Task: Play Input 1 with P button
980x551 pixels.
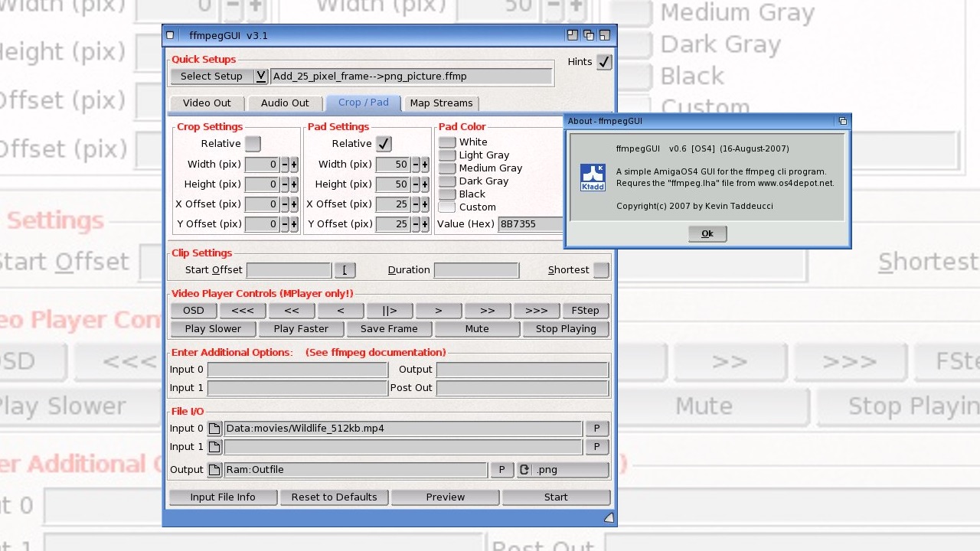Action: [596, 447]
